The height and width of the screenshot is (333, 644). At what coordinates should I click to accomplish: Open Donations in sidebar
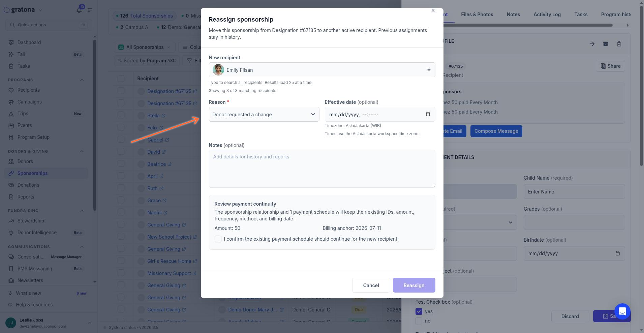pyautogui.click(x=28, y=185)
